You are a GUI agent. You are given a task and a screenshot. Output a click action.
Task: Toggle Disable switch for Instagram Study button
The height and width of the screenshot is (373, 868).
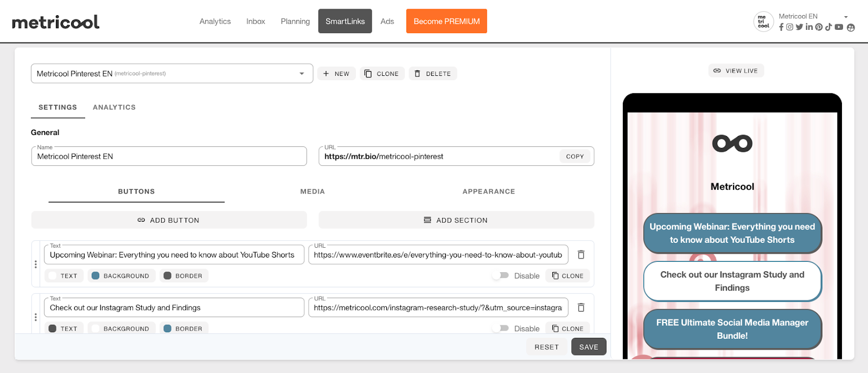[x=501, y=329]
